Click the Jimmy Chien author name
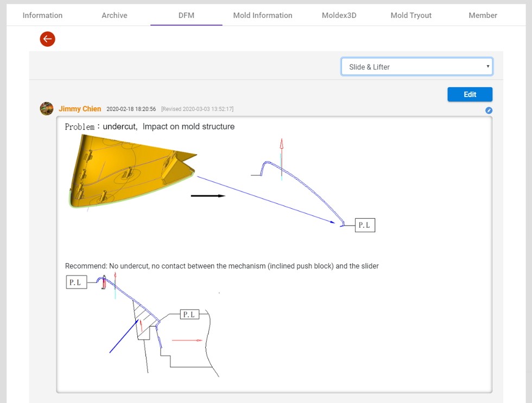 pyautogui.click(x=80, y=109)
